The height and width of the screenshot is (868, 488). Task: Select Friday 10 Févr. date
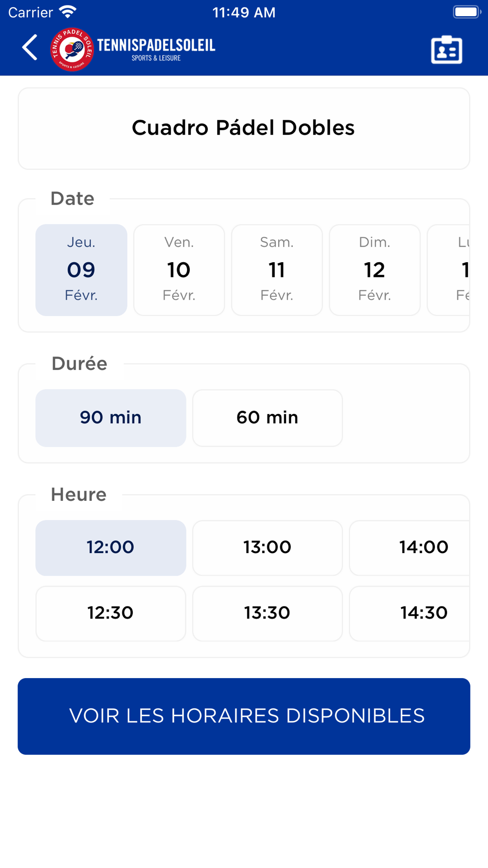[179, 270]
